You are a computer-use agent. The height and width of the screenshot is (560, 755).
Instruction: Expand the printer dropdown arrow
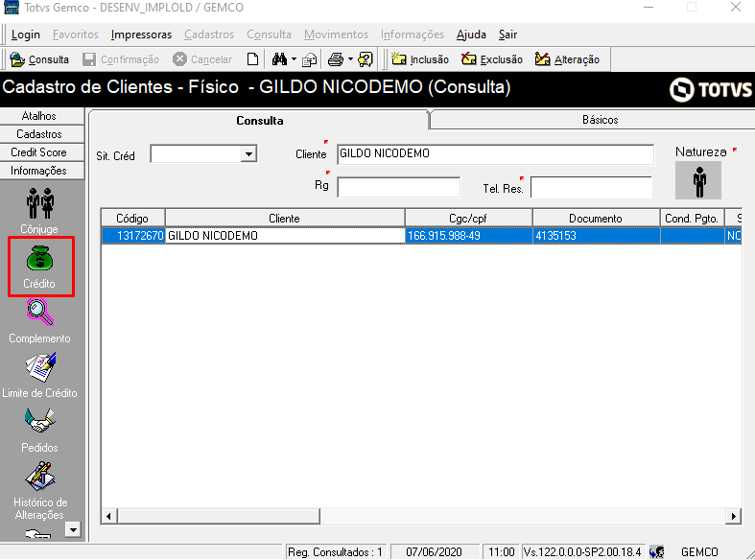click(x=350, y=59)
